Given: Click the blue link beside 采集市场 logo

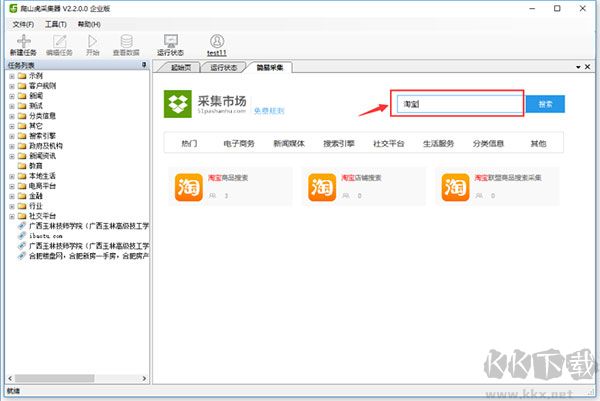Looking at the screenshot, I should click(x=269, y=111).
